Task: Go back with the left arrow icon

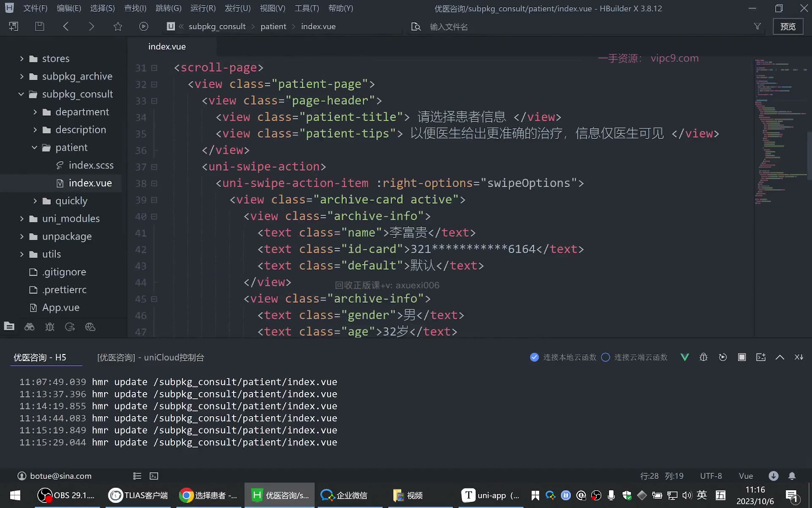Action: point(66,26)
